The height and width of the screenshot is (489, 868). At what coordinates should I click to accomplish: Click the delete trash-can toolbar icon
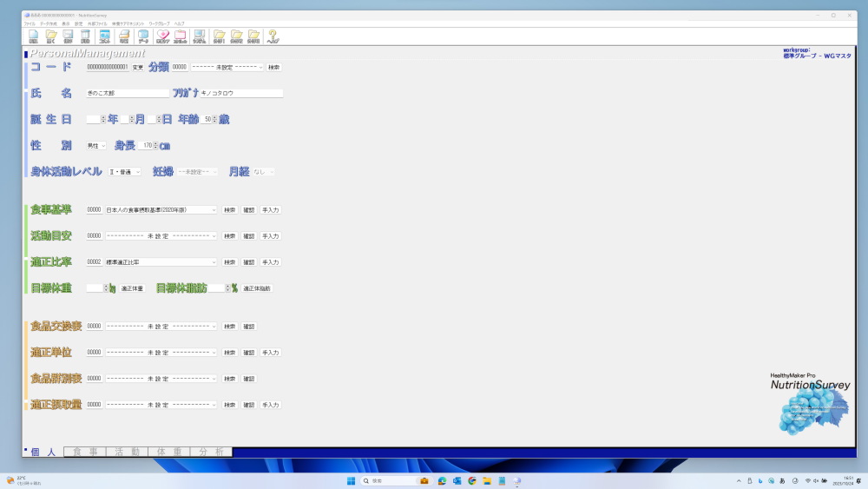pyautogui.click(x=85, y=36)
